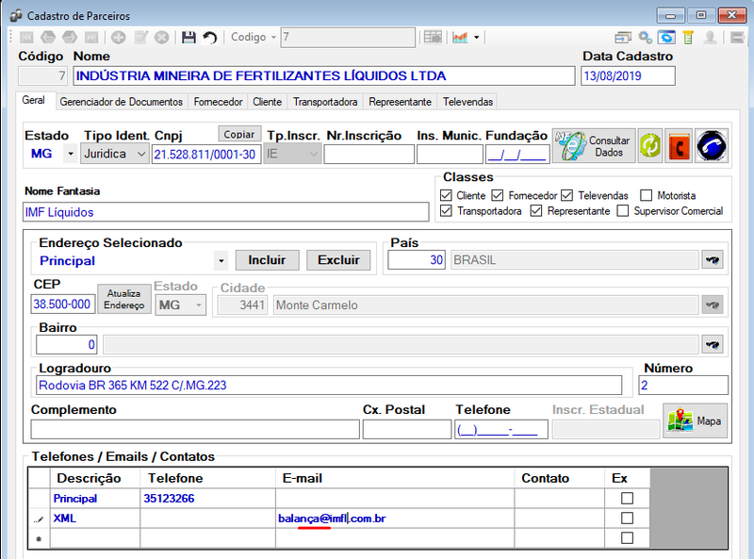Go to first record navigation icon

point(26,37)
